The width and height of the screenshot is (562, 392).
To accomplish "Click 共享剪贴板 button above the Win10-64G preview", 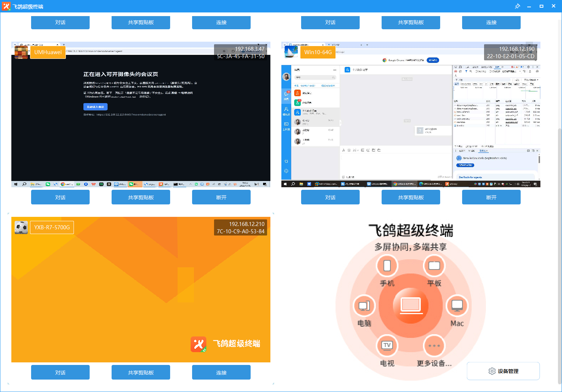I will point(411,22).
